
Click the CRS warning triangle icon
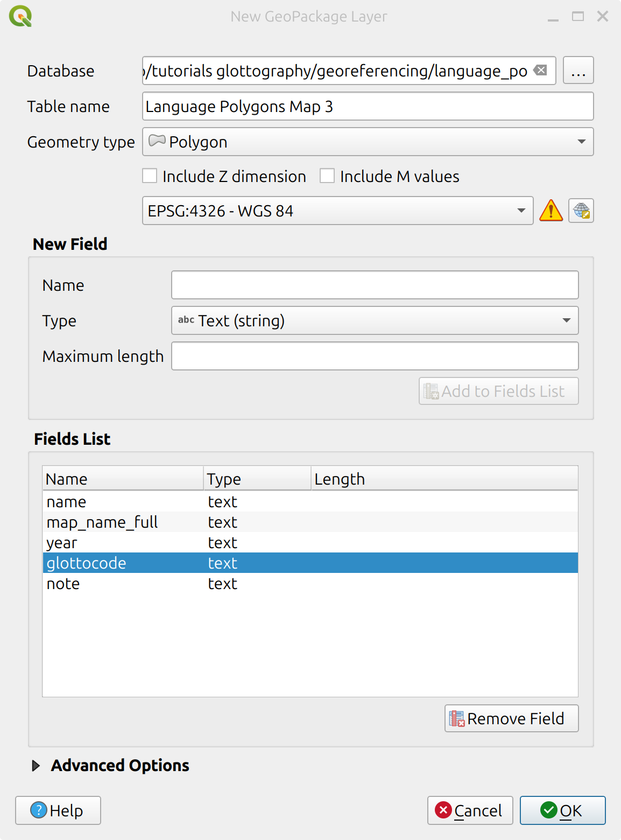pos(551,211)
